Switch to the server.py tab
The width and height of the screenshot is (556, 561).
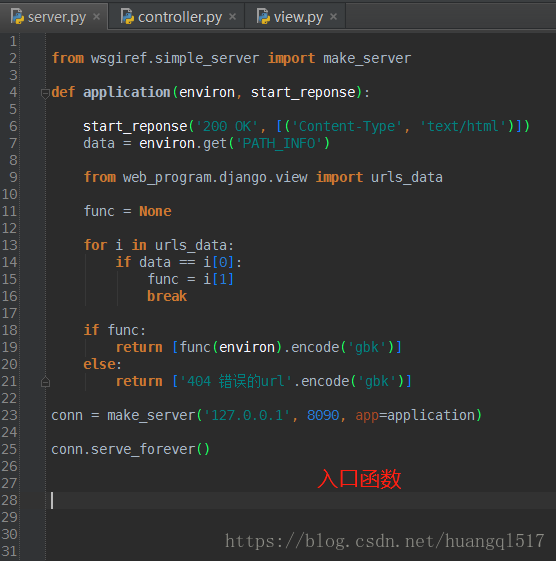click(54, 16)
